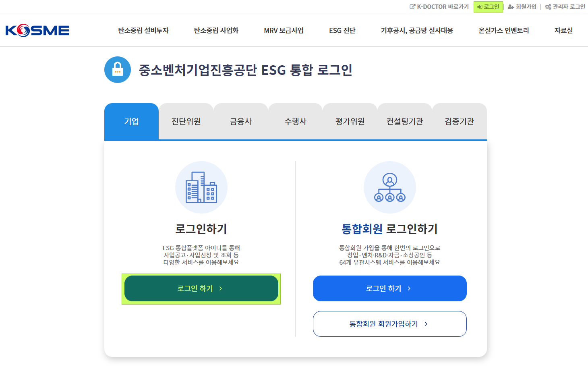Switch to the 수행사 tab

coord(296,121)
